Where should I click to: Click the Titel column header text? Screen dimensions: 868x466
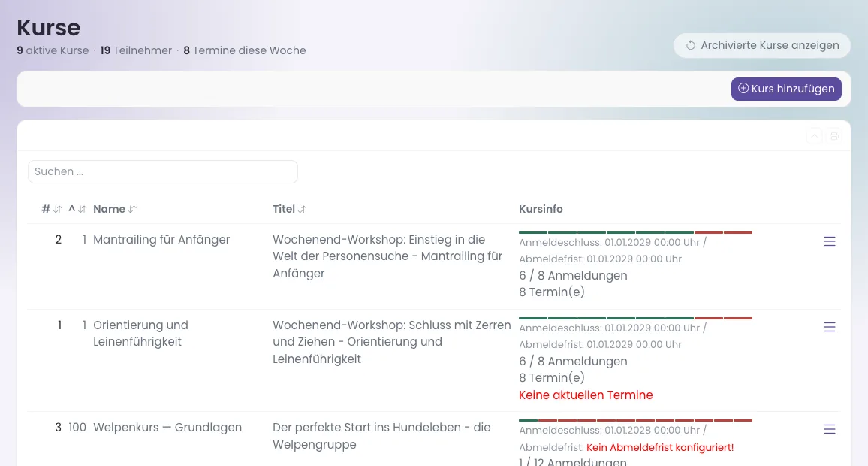tap(283, 209)
